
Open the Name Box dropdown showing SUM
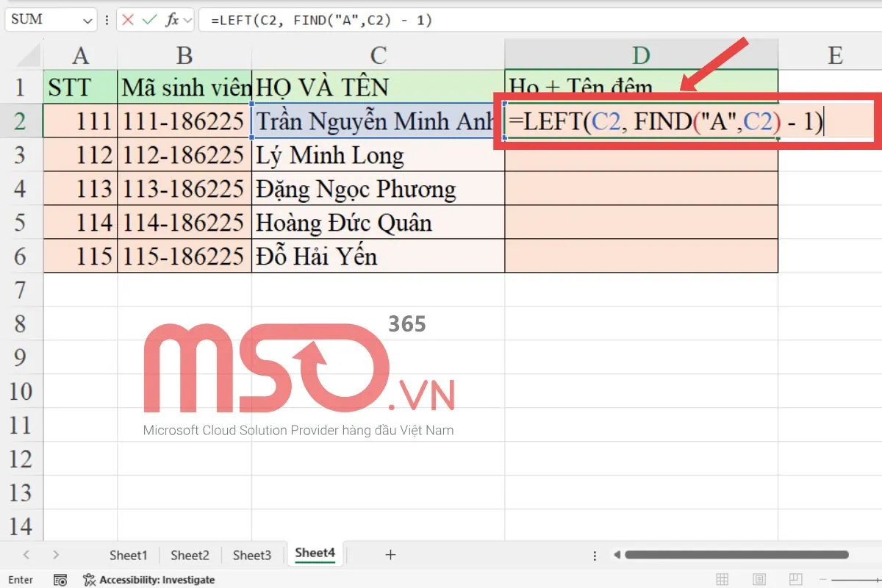tap(88, 20)
